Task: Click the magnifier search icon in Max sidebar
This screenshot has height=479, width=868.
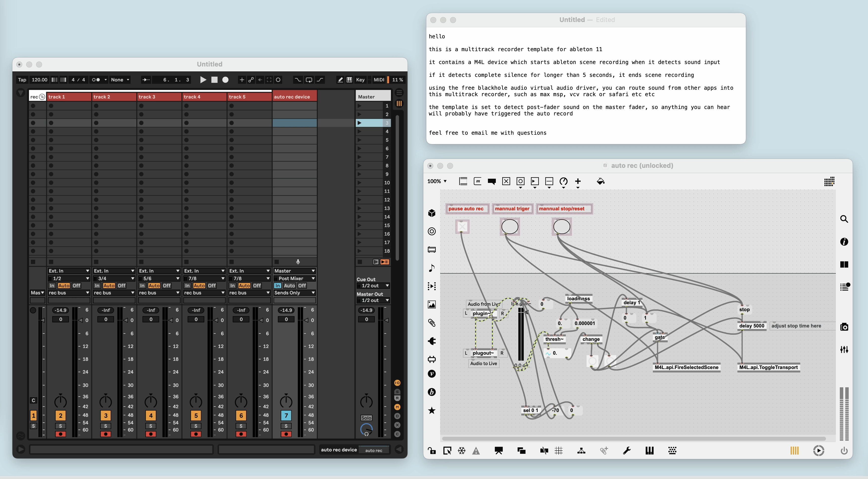Action: (x=844, y=219)
